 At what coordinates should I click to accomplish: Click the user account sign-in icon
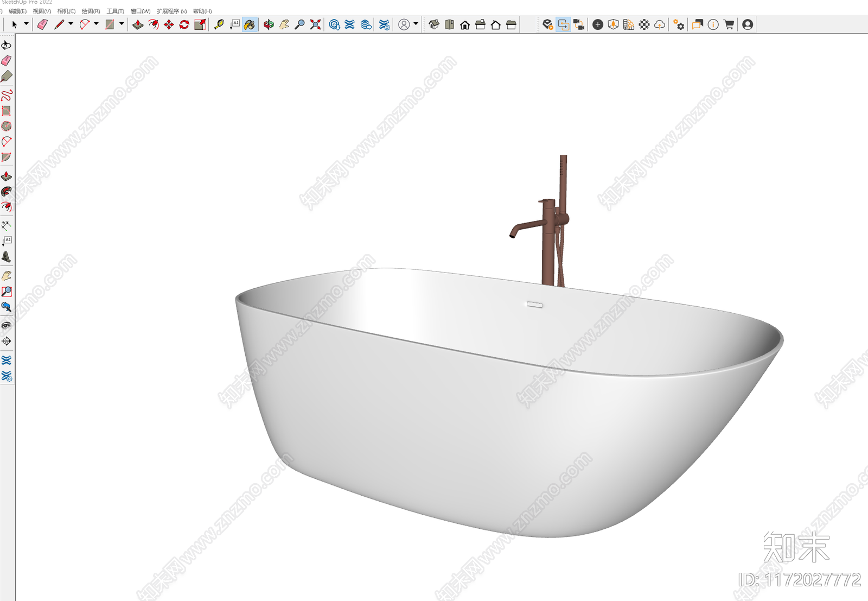point(404,24)
